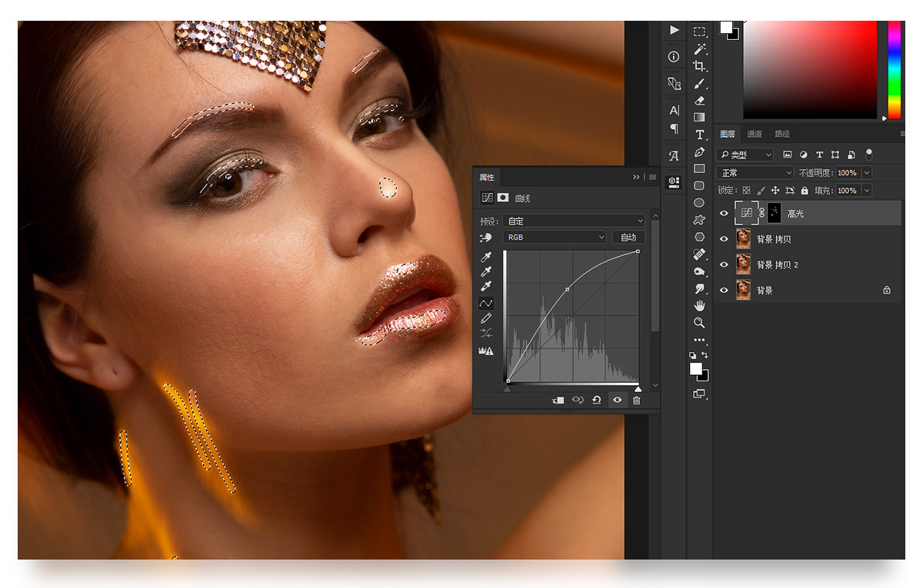This screenshot has width=923, height=588.
Task: Pick the black point eyedropper in Curves
Action: 486,257
